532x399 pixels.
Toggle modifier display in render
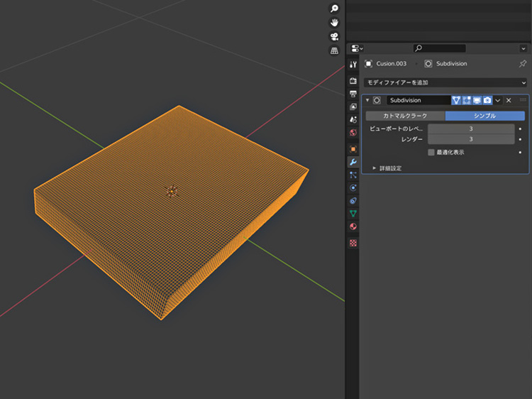tap(487, 101)
